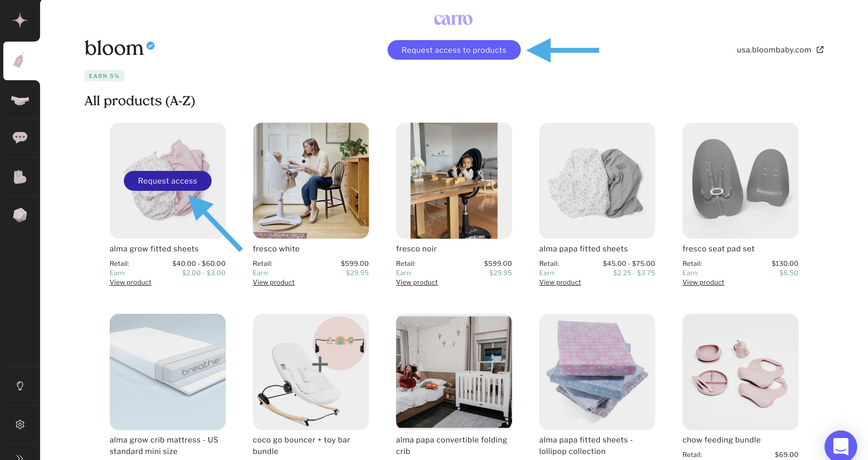Click the carro wordmark at top

(453, 19)
